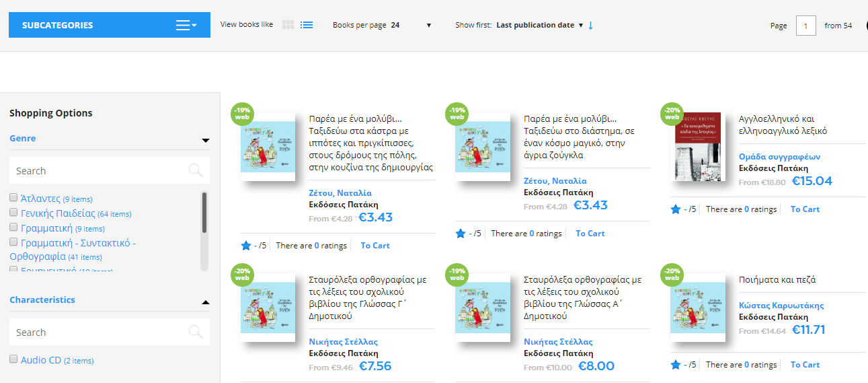Reverse sort order with blue arrow
Screen dimensions: 868x383
tap(590, 26)
